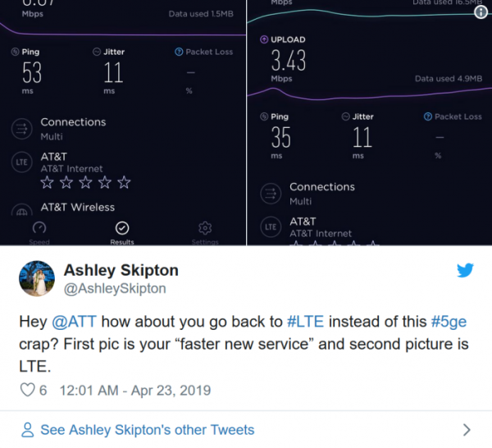Open the @ATT mention link
This screenshot has height=448, width=492.
[74, 322]
